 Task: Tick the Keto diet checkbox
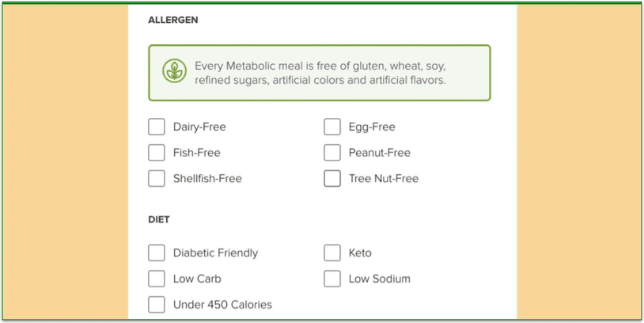(331, 253)
